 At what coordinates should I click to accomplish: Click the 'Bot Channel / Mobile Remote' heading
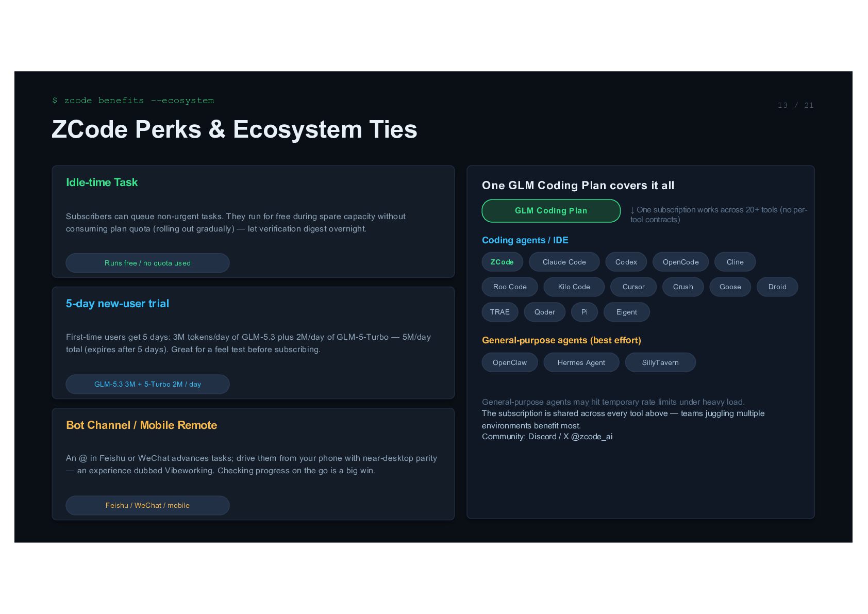[141, 425]
